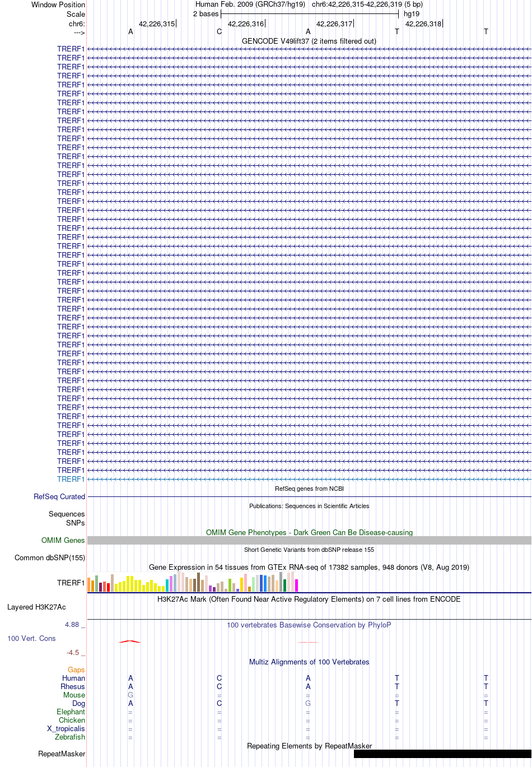Click the red PhyloP conservation bump
The width and height of the screenshot is (532, 767).
click(x=130, y=642)
